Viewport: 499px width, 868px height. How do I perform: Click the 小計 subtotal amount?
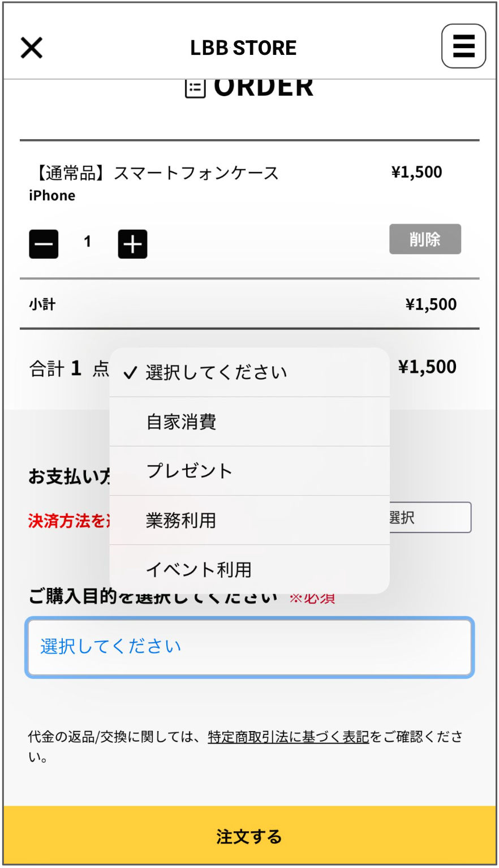click(x=431, y=304)
